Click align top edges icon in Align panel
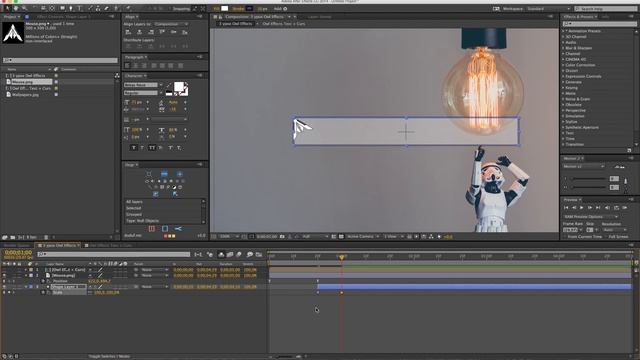 coord(162,31)
